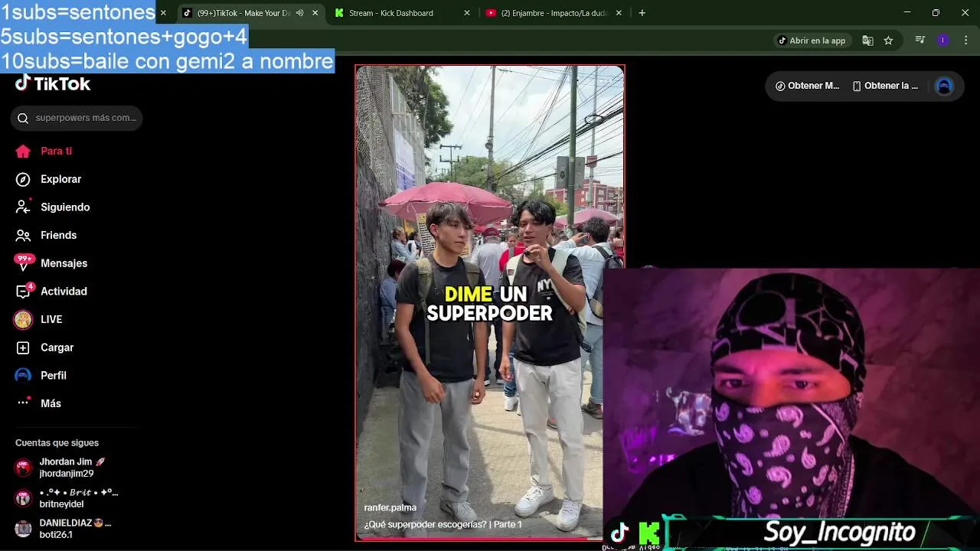980x551 pixels.
Task: Click the Para ti house icon
Action: (x=23, y=151)
